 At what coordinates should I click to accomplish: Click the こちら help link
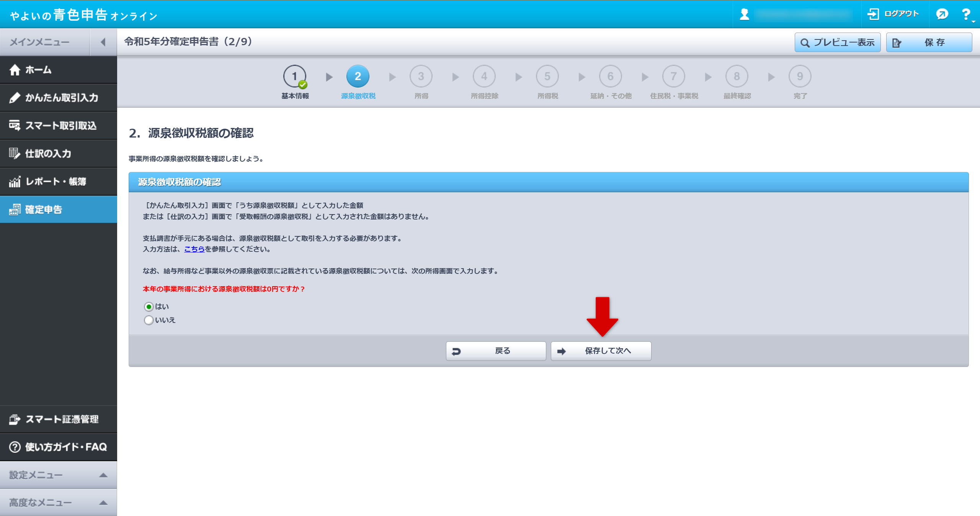(x=194, y=249)
